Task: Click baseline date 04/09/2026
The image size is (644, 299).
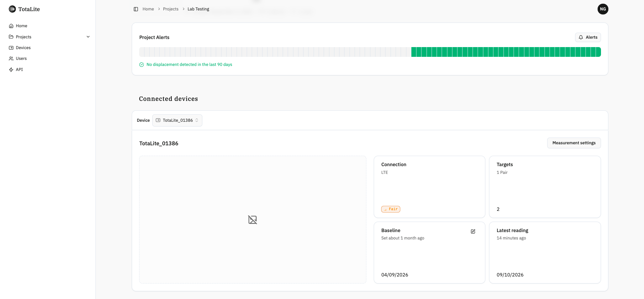Action: 395,275
